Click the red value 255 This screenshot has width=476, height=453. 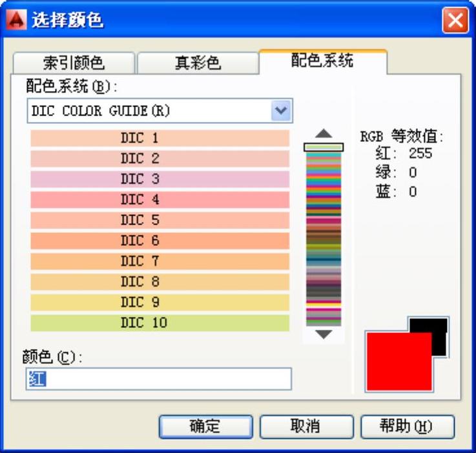(420, 153)
